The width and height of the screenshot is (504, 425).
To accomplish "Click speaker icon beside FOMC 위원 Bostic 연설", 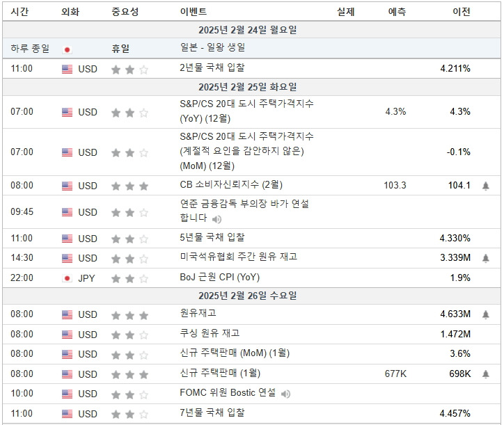I will tap(285, 394).
